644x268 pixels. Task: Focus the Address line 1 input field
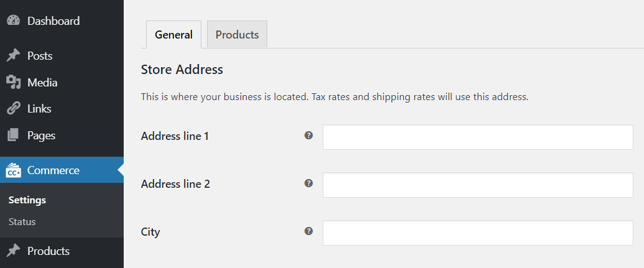477,137
